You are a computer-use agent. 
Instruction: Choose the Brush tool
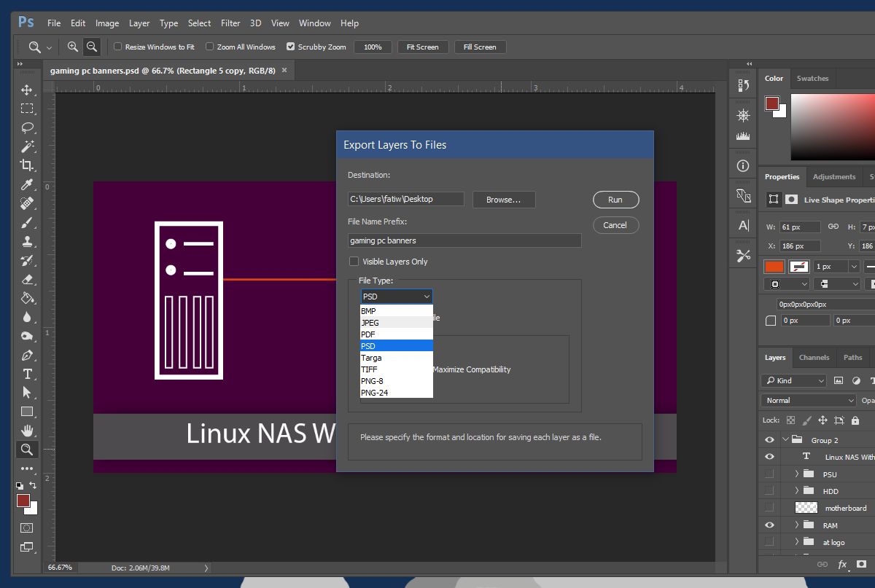(x=27, y=222)
